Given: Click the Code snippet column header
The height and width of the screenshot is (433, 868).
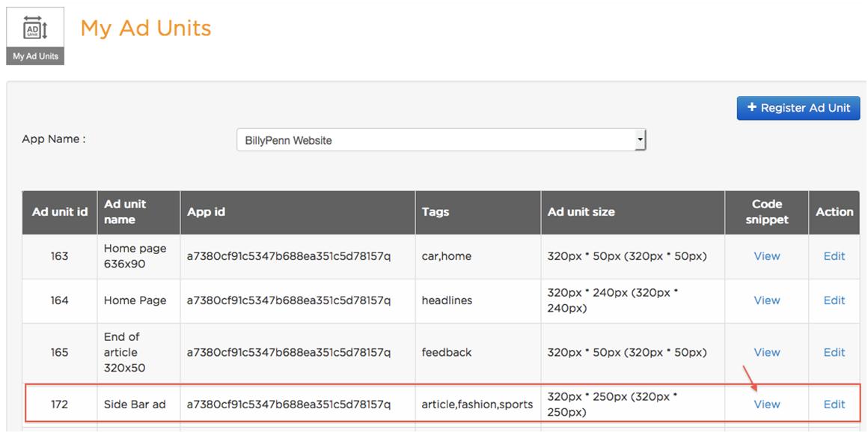Looking at the screenshot, I should tap(767, 212).
